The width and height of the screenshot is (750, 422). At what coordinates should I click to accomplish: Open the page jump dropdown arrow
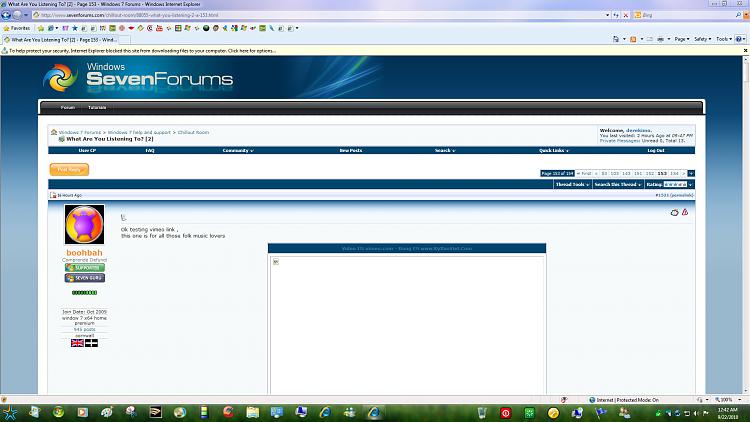click(x=691, y=174)
